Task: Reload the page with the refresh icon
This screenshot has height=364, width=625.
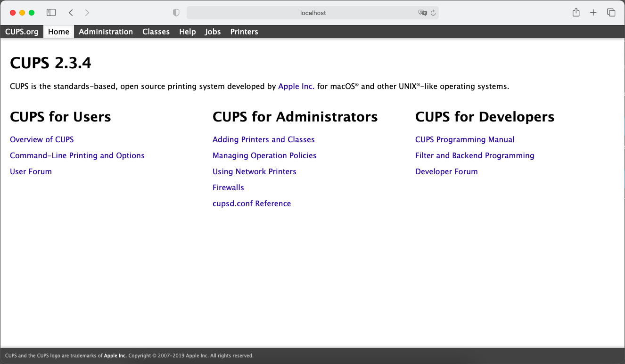Action: pos(433,13)
